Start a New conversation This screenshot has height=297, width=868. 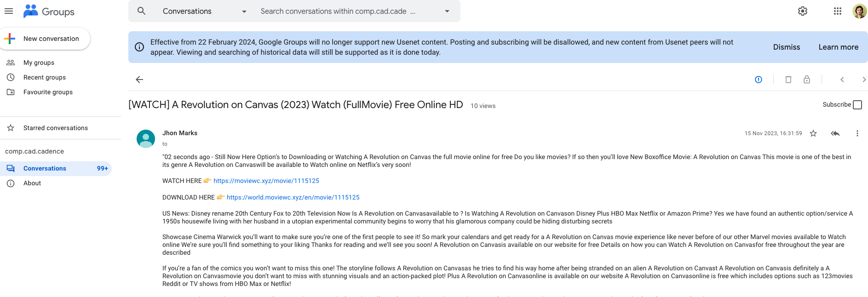click(x=45, y=39)
